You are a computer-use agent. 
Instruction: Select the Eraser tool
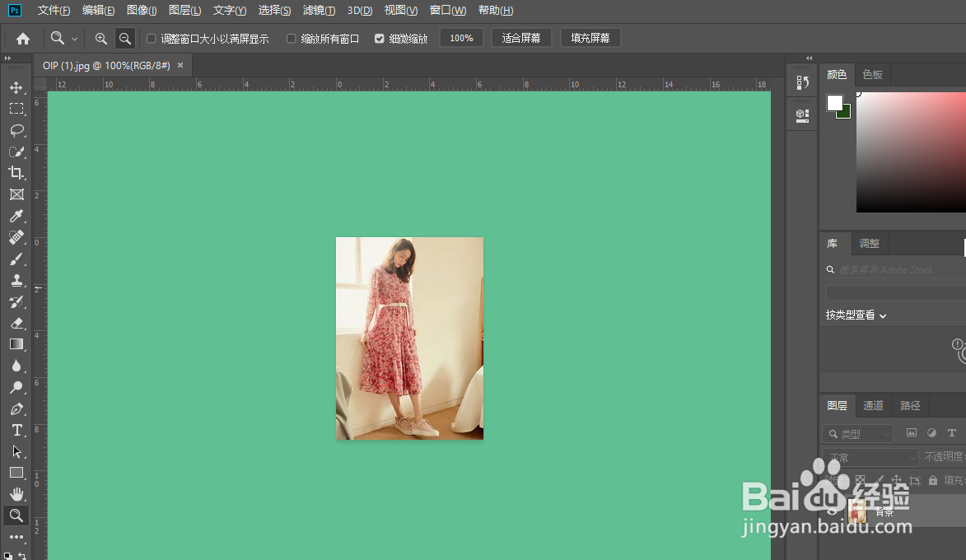tap(16, 323)
